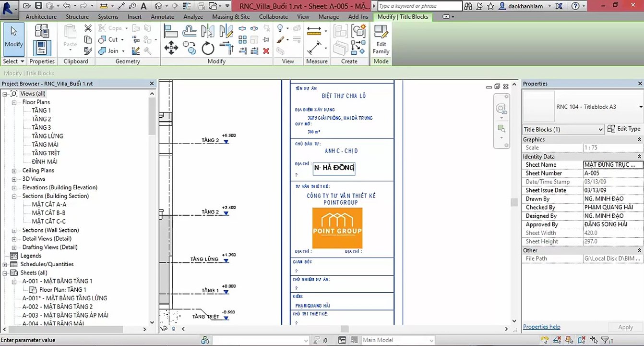This screenshot has height=346, width=644.
Task: Click the Undo arrow in Quick Access toolbar
Action: tap(67, 6)
